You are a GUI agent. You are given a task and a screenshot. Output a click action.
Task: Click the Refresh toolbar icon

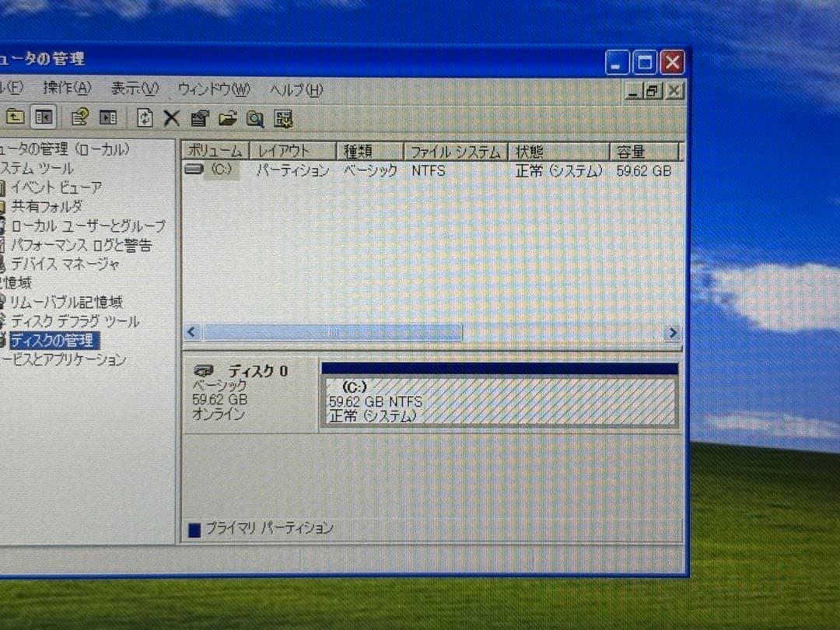pyautogui.click(x=145, y=118)
